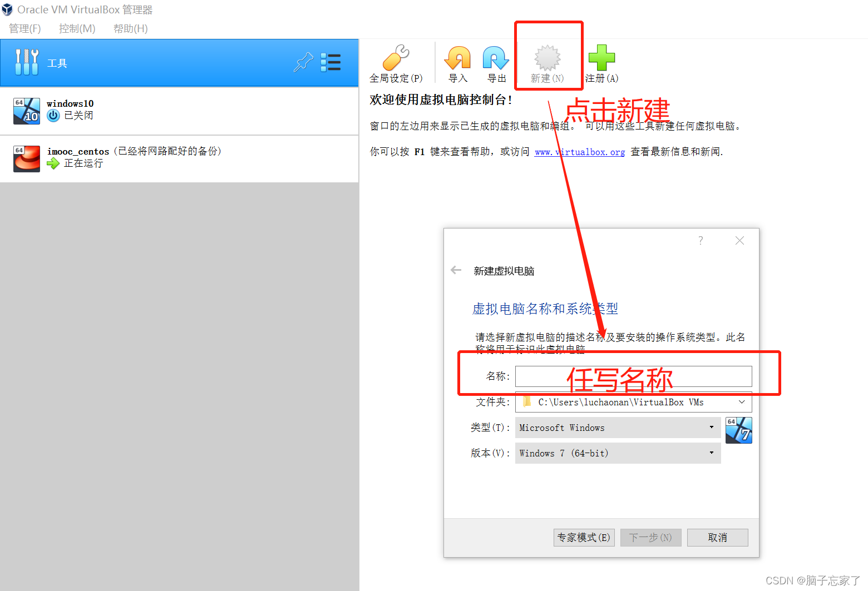Open the Tools hamburger menu icon

point(331,63)
